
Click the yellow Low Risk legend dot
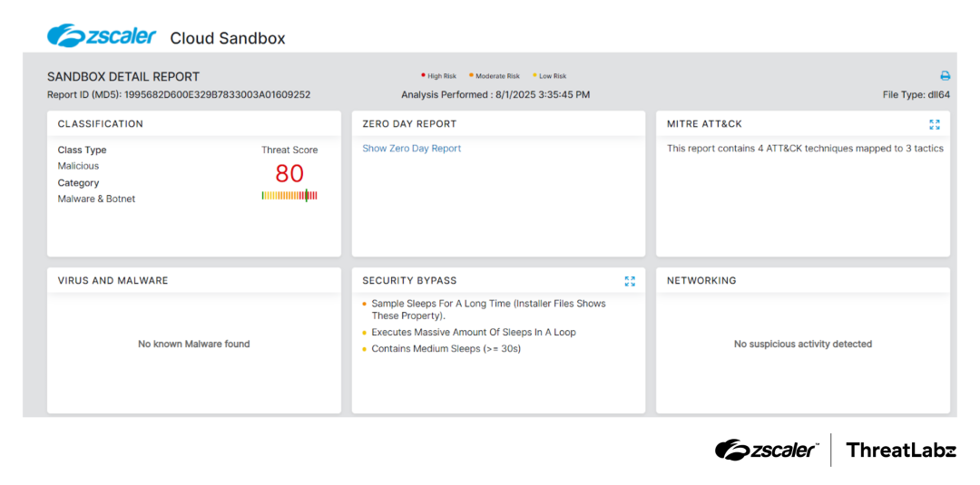(535, 76)
